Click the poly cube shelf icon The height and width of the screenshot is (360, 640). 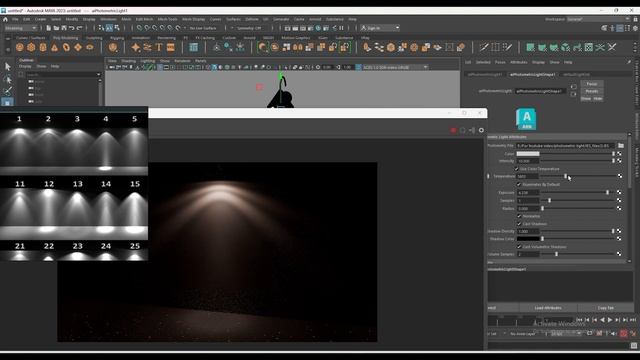click(x=31, y=47)
